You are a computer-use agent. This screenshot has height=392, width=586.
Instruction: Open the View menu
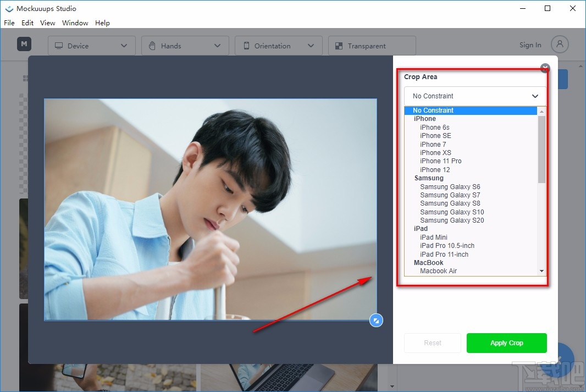click(47, 23)
